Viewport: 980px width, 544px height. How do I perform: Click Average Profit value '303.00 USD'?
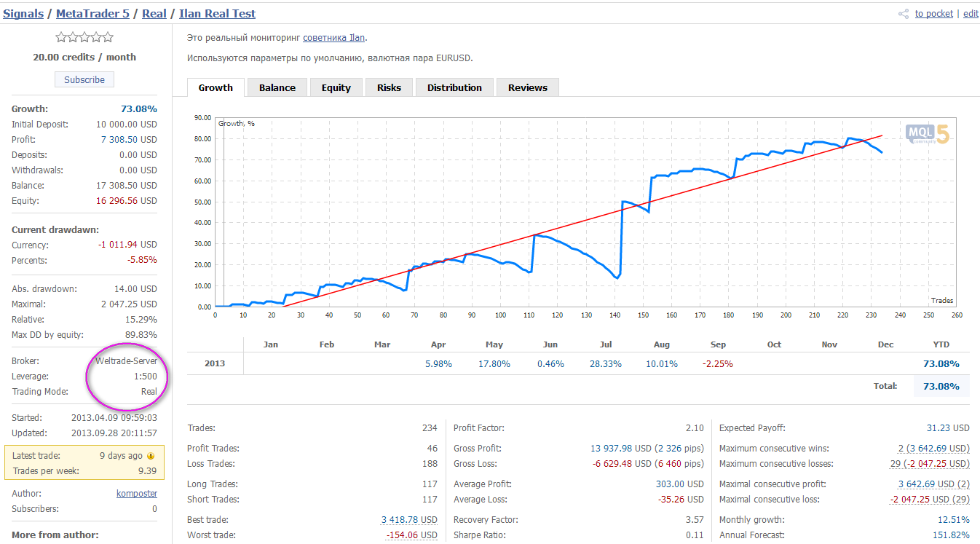tap(680, 484)
